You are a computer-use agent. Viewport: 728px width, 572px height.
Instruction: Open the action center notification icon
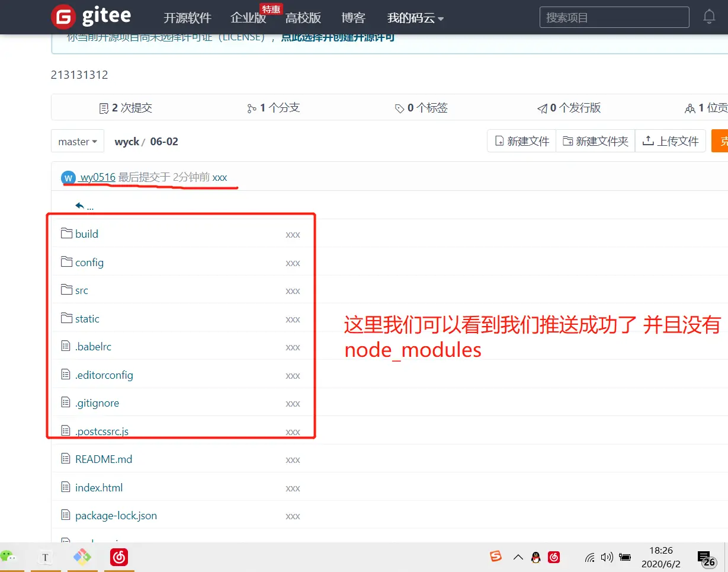tap(706, 558)
